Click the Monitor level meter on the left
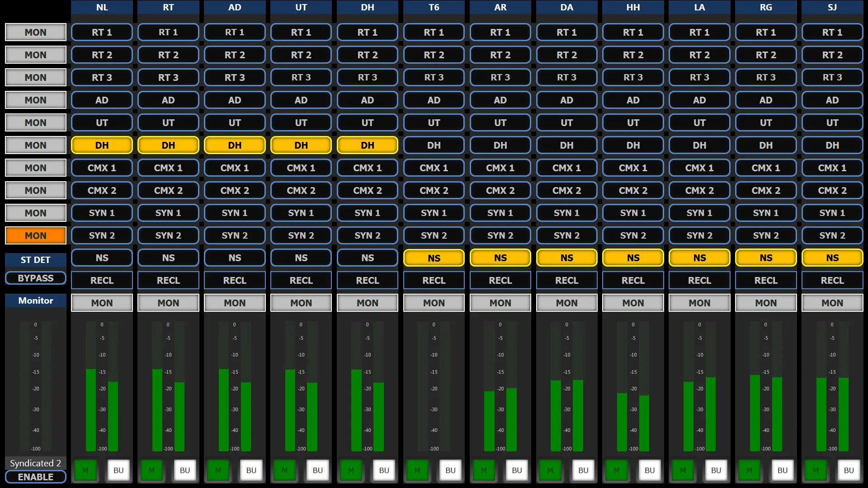 point(36,386)
